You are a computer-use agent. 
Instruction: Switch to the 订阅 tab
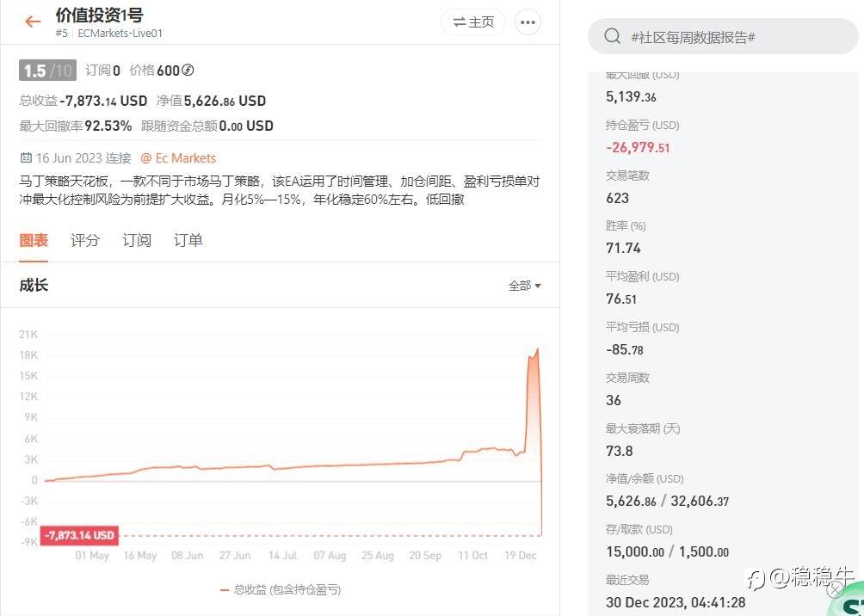pos(136,240)
